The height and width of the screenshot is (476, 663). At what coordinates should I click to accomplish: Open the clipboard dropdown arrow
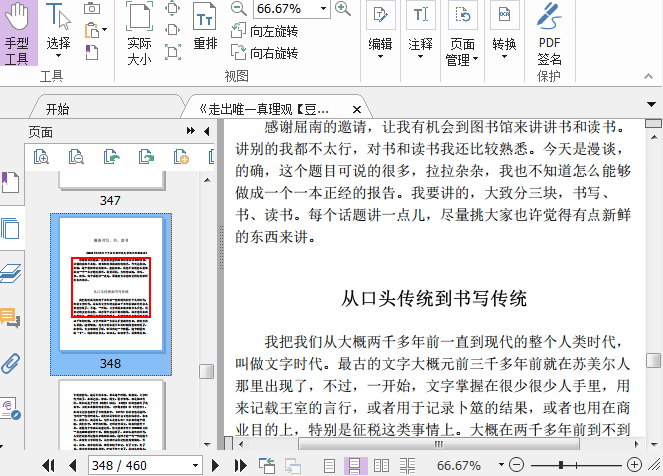[104, 30]
